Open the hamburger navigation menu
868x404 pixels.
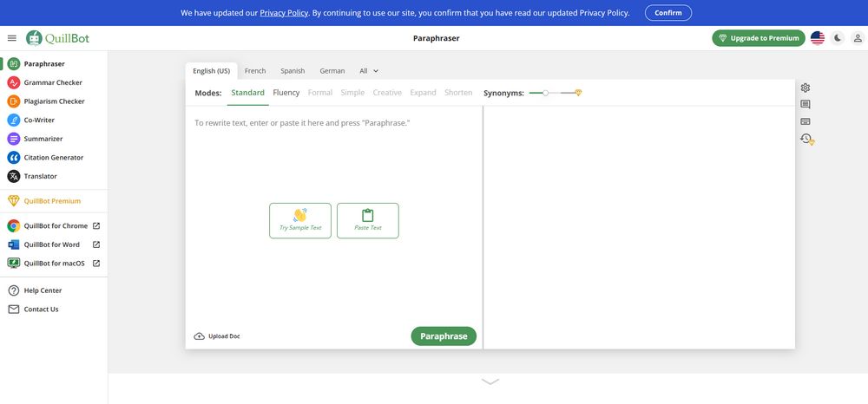[11, 38]
